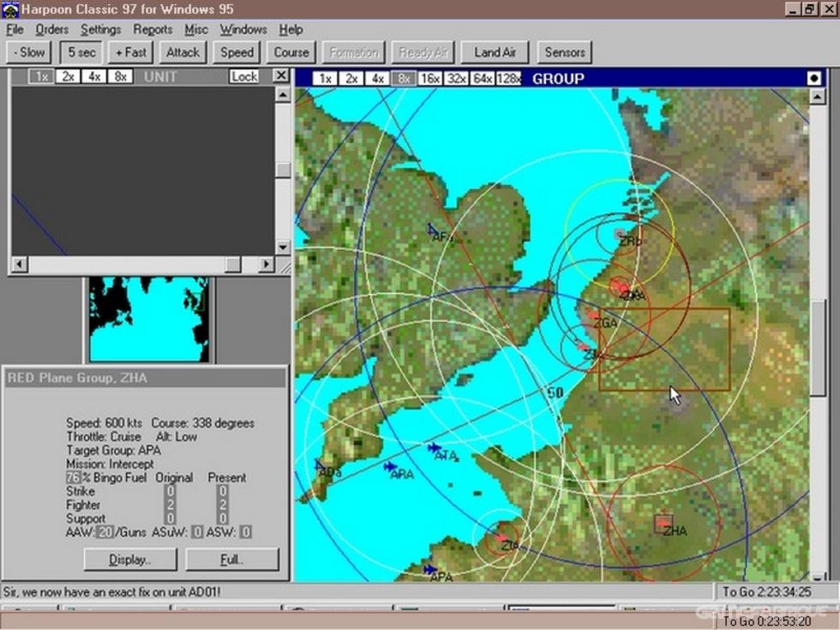
Task: Click the '50' range label on map
Action: (555, 393)
